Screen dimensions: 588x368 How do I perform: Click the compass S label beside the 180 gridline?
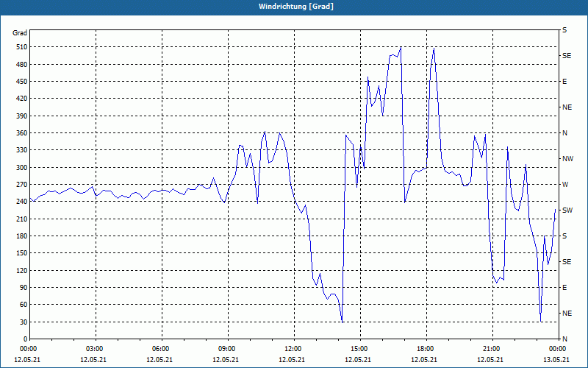[564, 236]
